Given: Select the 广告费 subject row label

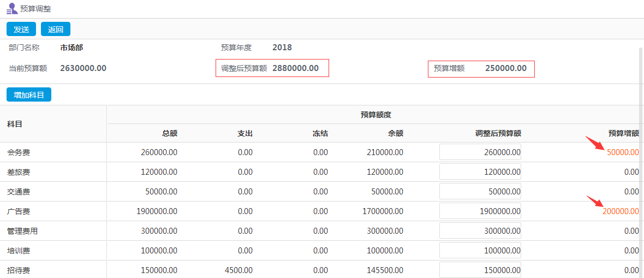Looking at the screenshot, I should pos(19,211).
